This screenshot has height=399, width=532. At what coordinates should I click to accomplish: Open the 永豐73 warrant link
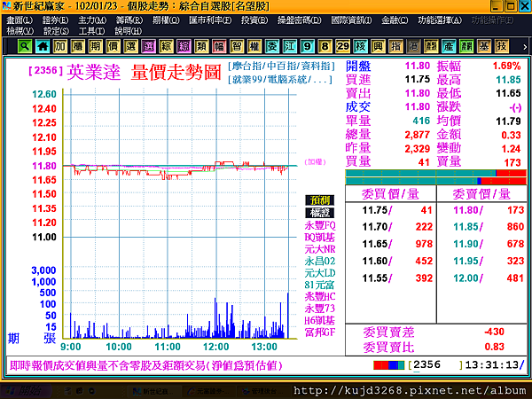pos(320,309)
